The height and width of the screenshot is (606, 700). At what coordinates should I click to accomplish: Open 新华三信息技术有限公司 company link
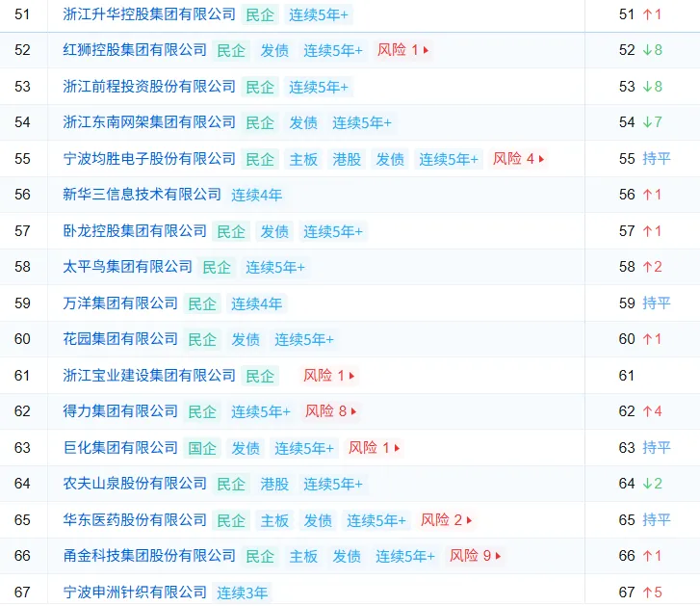[x=142, y=195]
